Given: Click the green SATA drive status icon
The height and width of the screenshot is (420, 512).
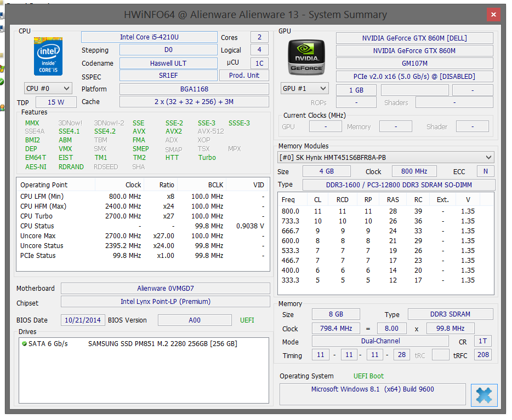Looking at the screenshot, I should (x=24, y=344).
